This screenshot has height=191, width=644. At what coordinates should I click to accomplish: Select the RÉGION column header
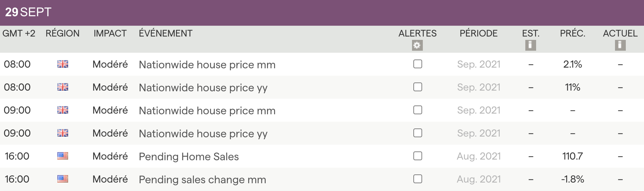(x=63, y=33)
